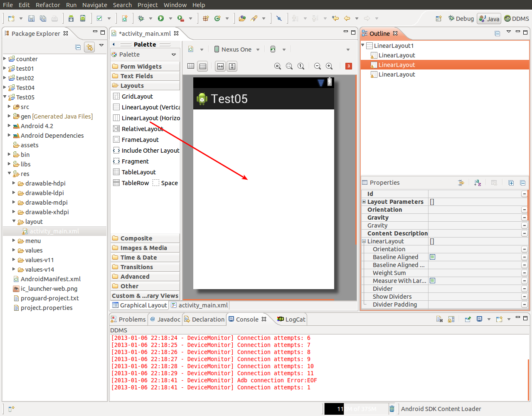
Task: Select RelativeLayout in the palette
Action: [x=138, y=129]
